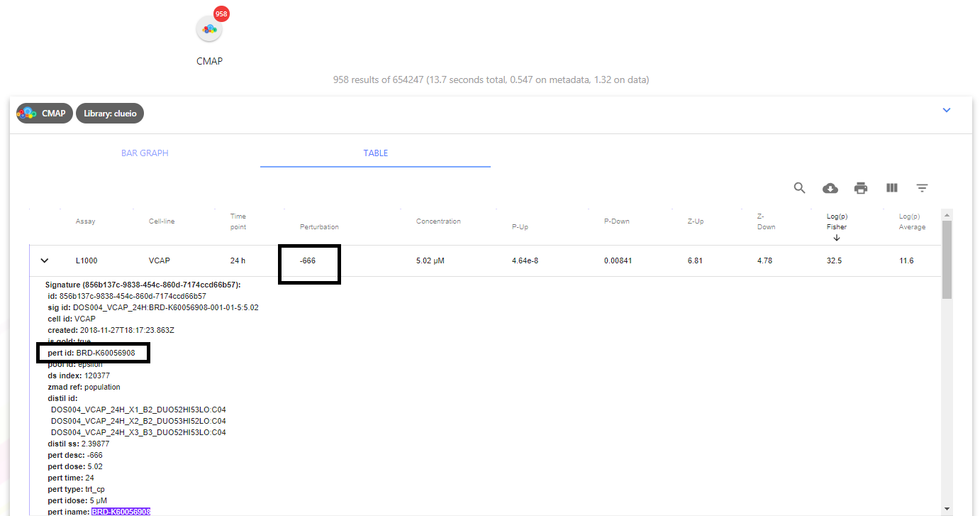The height and width of the screenshot is (516, 980).
Task: Select the highlighted -666 Perturbation cell
Action: point(309,260)
